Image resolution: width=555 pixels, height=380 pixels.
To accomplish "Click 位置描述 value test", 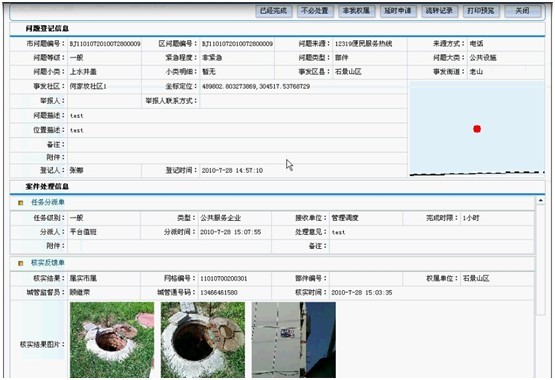I will coord(77,131).
